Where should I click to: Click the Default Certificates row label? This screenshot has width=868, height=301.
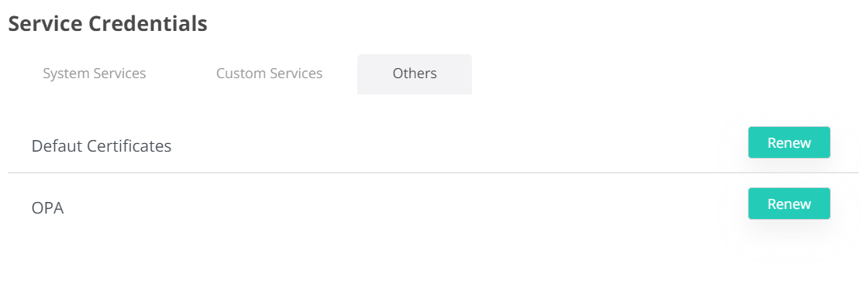102,145
